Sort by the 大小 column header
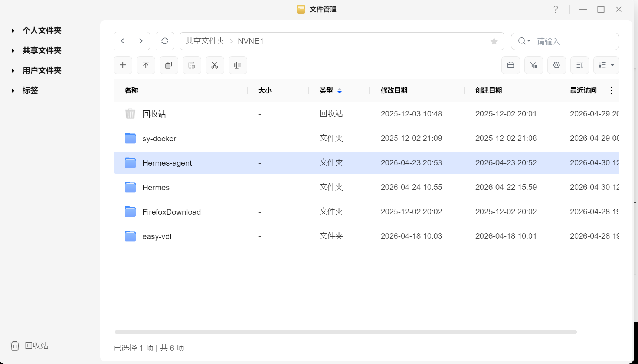The image size is (638, 364). [x=265, y=90]
